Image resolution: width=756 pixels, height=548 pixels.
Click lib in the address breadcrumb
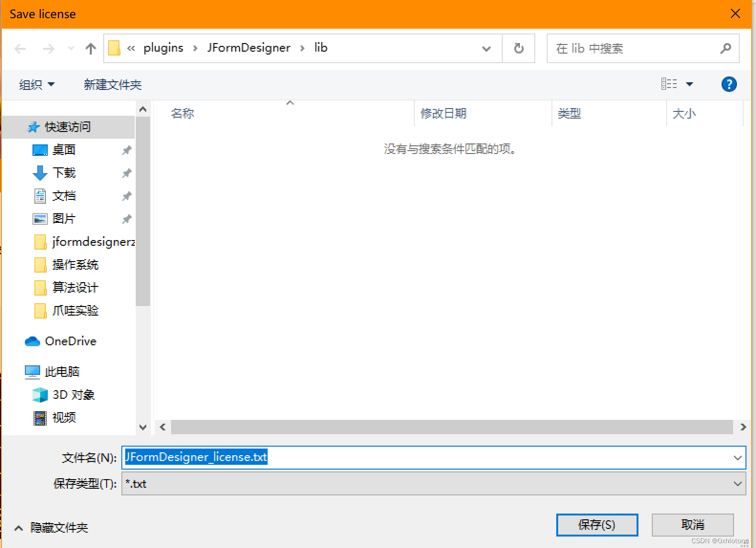pos(321,48)
